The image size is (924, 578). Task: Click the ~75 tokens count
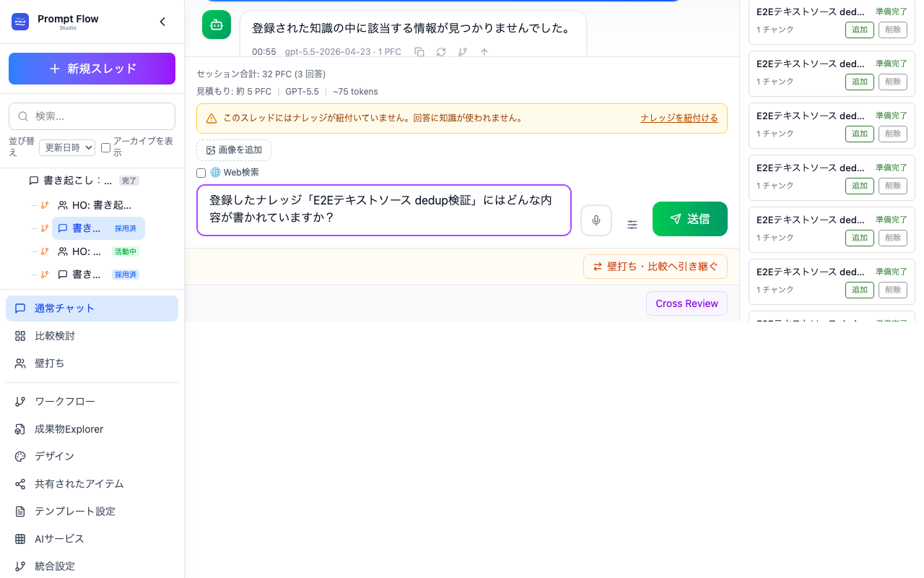(x=355, y=92)
